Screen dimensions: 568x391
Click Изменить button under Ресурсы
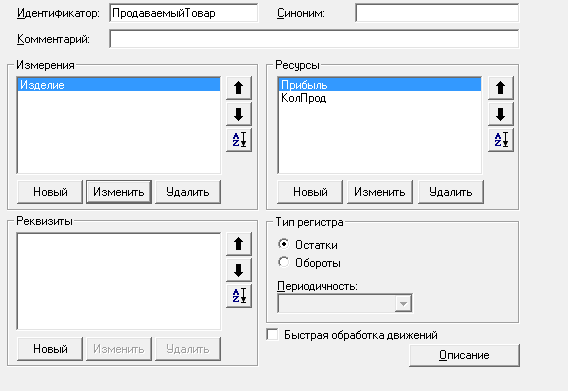pos(380,192)
